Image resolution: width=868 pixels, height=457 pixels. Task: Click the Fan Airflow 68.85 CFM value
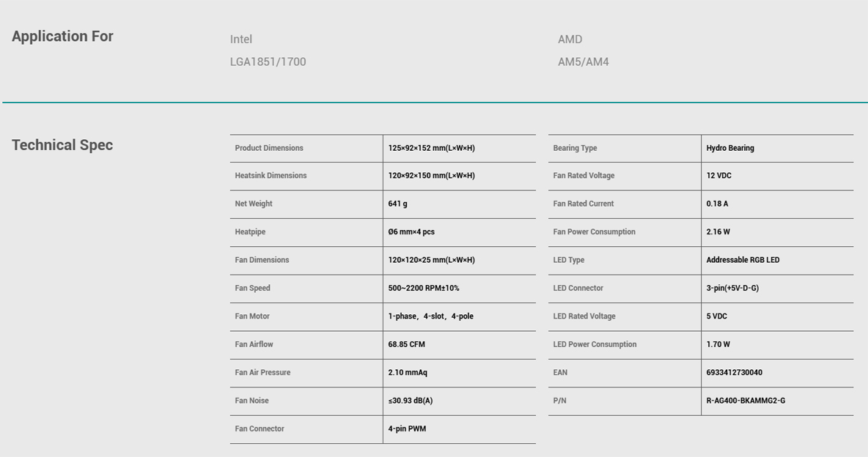[x=406, y=344]
